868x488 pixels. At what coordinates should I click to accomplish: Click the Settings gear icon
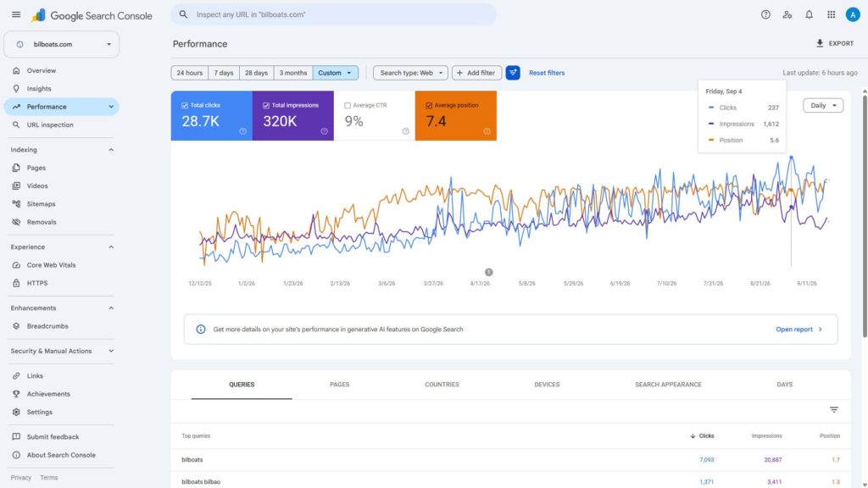click(x=16, y=412)
